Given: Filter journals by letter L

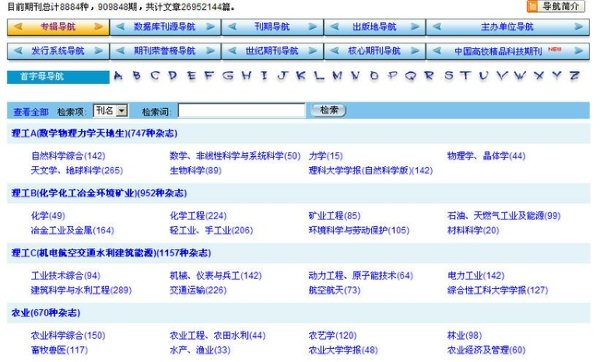Looking at the screenshot, I should 319,76.
